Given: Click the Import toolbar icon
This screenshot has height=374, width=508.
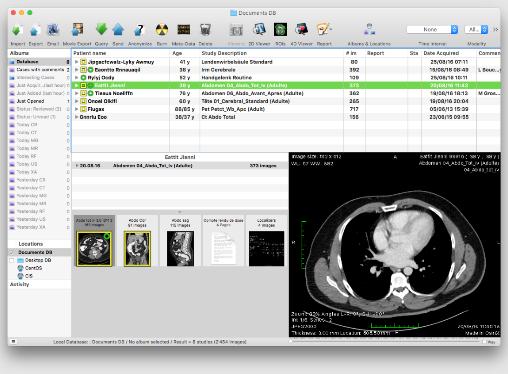Looking at the screenshot, I should click(16, 31).
